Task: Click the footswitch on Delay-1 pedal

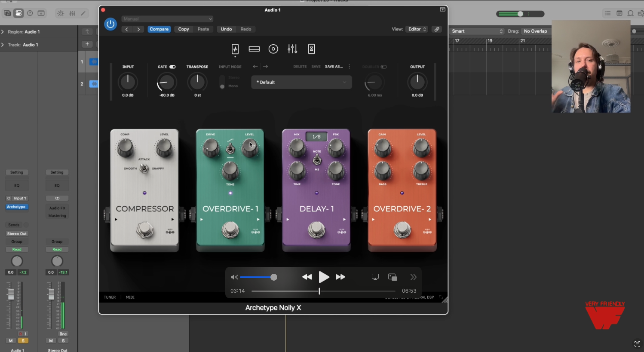Action: coord(316,230)
